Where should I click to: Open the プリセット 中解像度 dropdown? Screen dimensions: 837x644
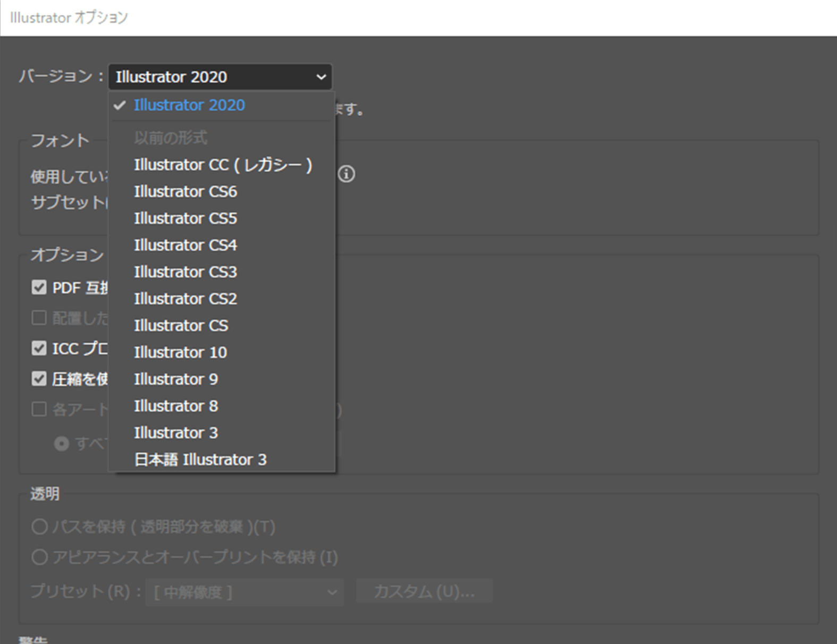(245, 592)
